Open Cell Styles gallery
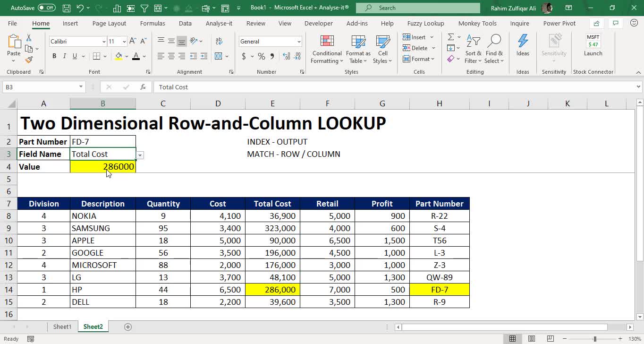This screenshot has height=344, width=644. coord(382,49)
